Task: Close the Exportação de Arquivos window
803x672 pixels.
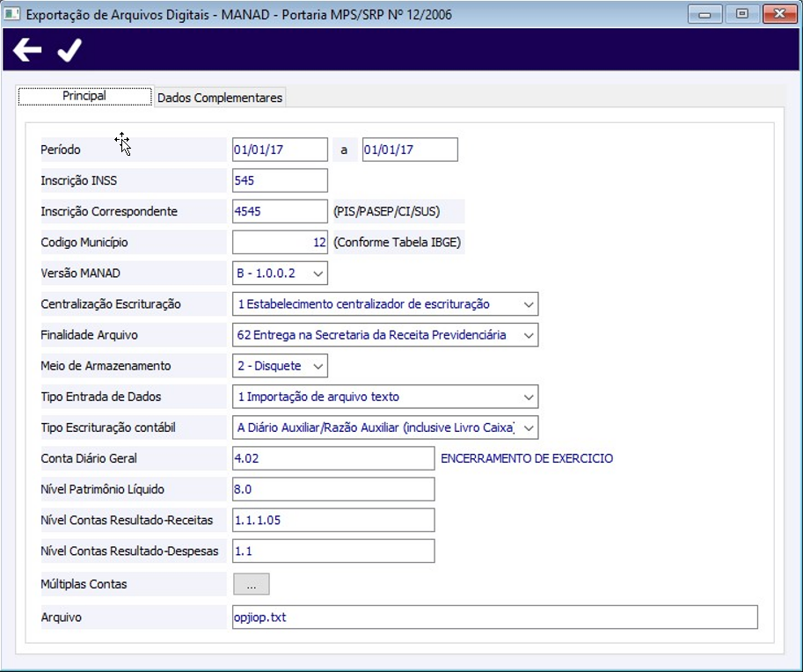Action: point(779,14)
